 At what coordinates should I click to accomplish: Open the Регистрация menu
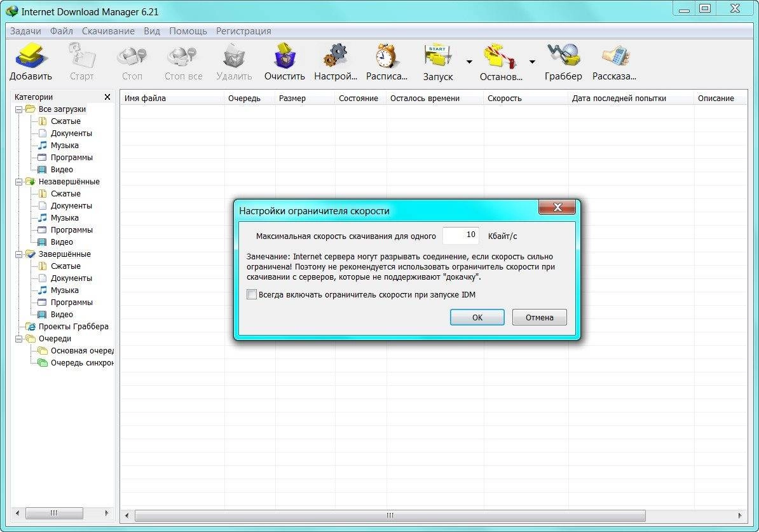(243, 31)
